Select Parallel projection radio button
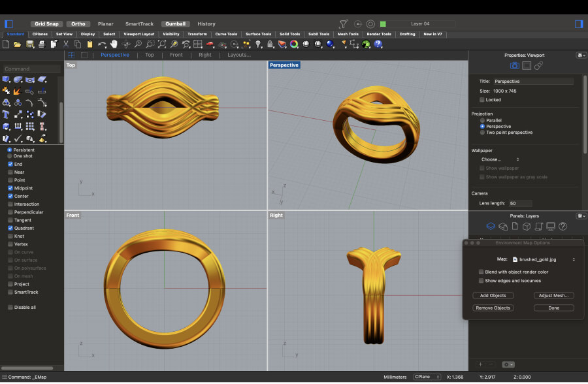The height and width of the screenshot is (384, 588). point(482,120)
